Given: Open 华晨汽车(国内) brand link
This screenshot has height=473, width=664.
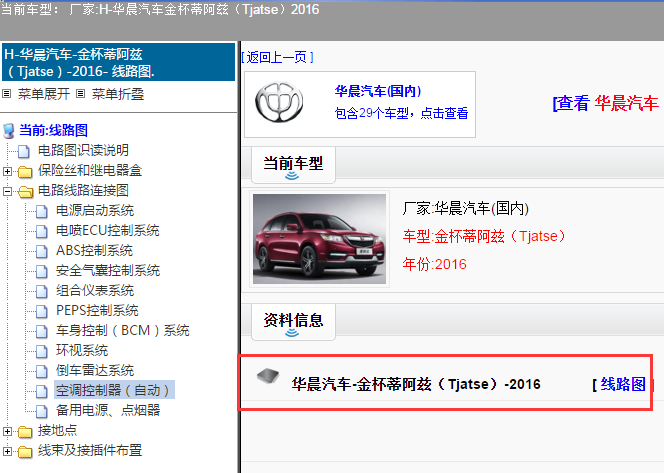Looking at the screenshot, I should [378, 91].
